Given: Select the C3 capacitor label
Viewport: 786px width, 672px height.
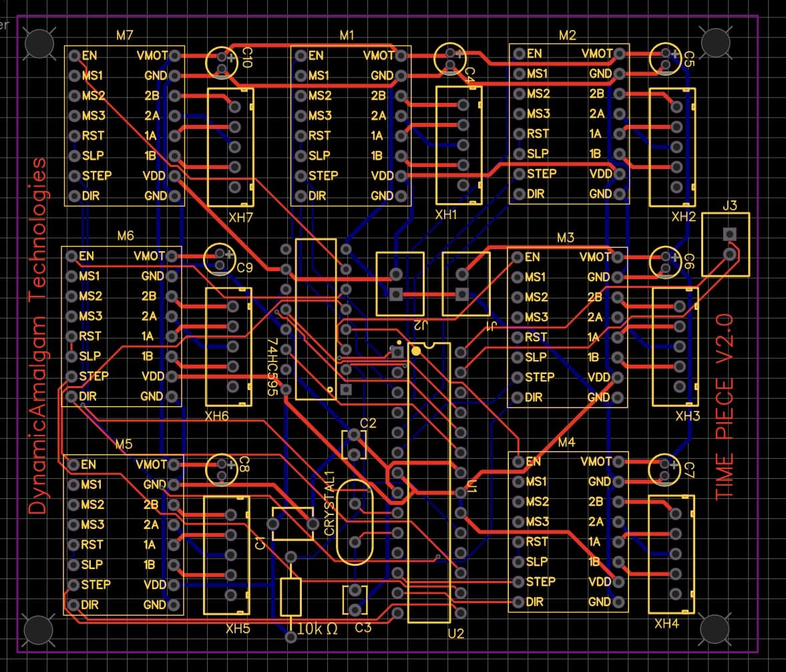Looking at the screenshot, I should pyautogui.click(x=363, y=628).
